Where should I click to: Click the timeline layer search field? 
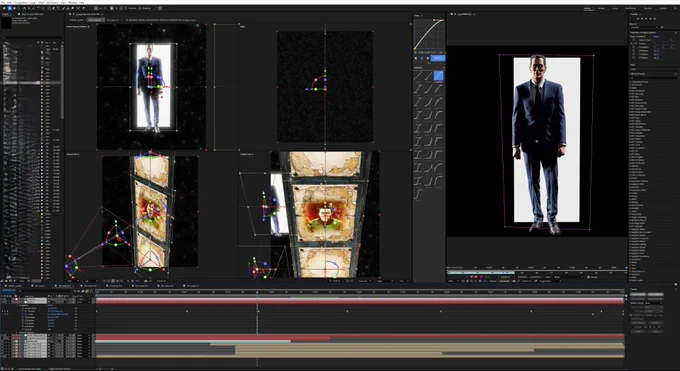coord(46,291)
